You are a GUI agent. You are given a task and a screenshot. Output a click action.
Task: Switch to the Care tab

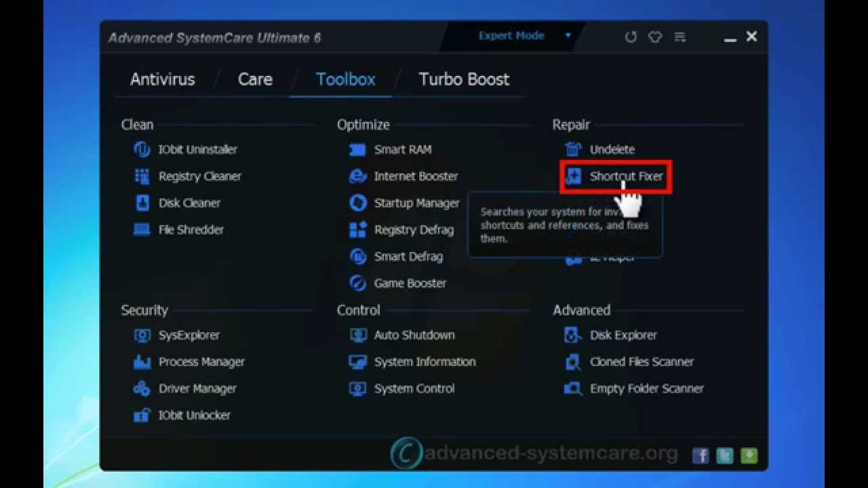255,79
